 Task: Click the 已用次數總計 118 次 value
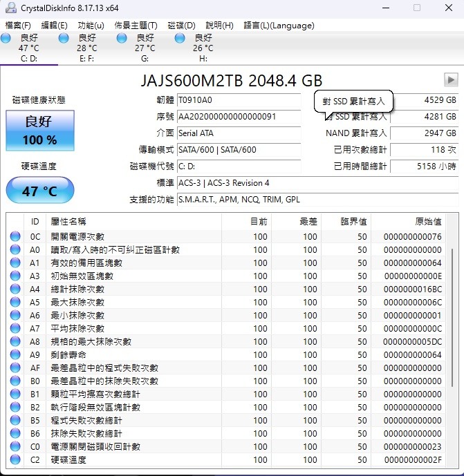425,150
